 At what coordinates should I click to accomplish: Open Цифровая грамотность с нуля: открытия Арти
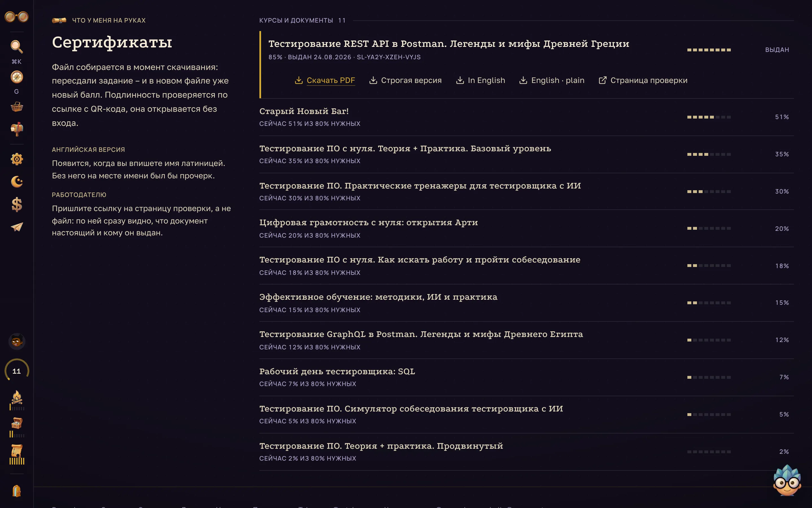[x=526, y=229]
